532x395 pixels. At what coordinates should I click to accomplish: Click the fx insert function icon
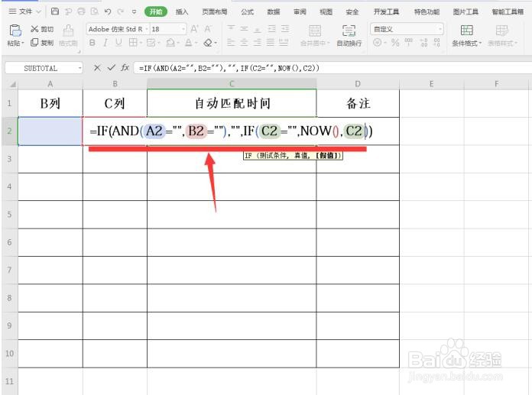click(x=125, y=68)
